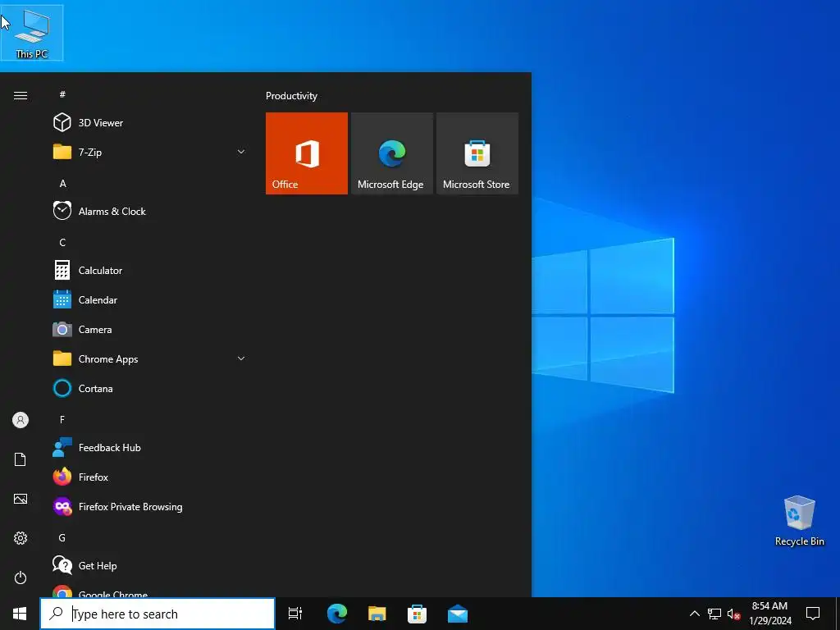Launch Google Chrome from the app list

pyautogui.click(x=150, y=591)
